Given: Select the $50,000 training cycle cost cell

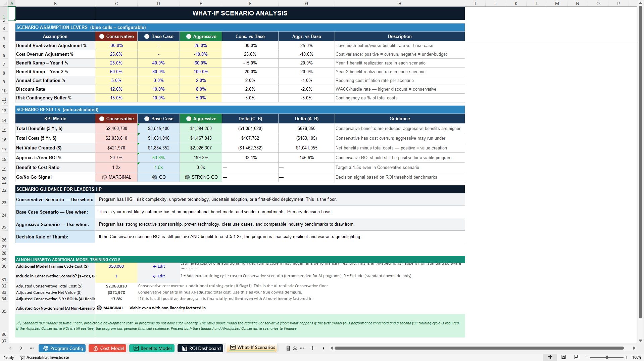Looking at the screenshot, I should tap(116, 266).
